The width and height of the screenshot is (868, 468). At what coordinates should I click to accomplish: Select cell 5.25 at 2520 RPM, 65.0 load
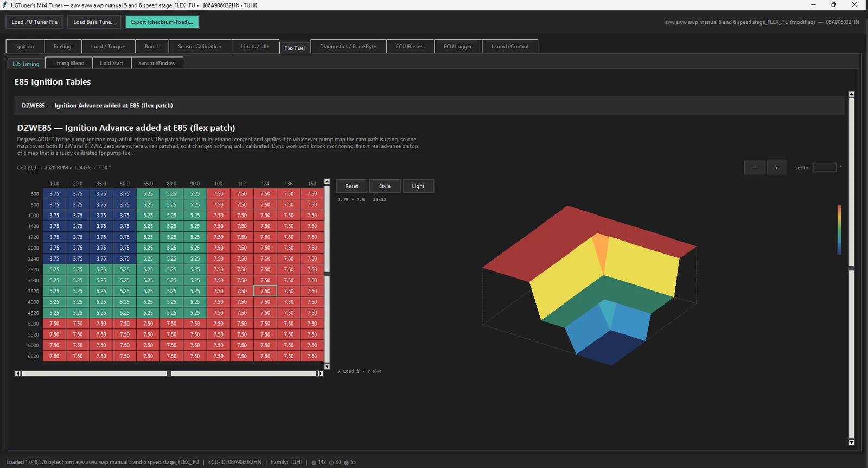(x=148, y=269)
